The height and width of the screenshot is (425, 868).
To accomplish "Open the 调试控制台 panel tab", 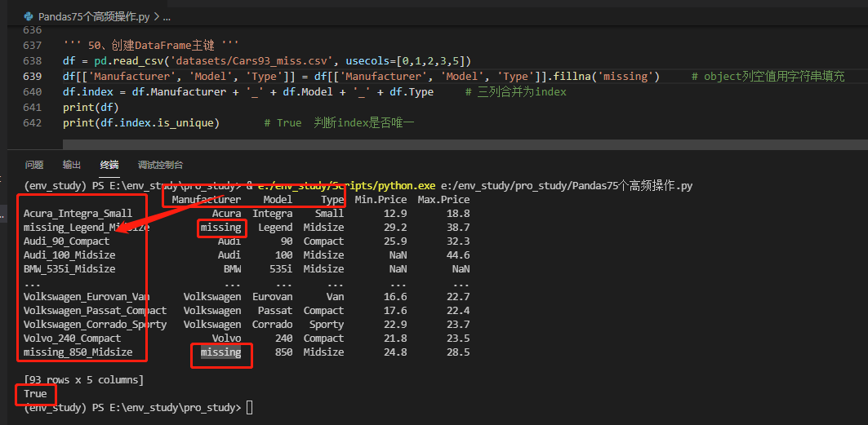I will pyautogui.click(x=161, y=165).
